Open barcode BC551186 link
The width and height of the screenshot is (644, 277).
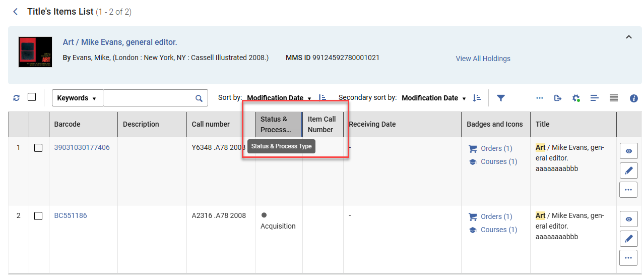tap(71, 215)
